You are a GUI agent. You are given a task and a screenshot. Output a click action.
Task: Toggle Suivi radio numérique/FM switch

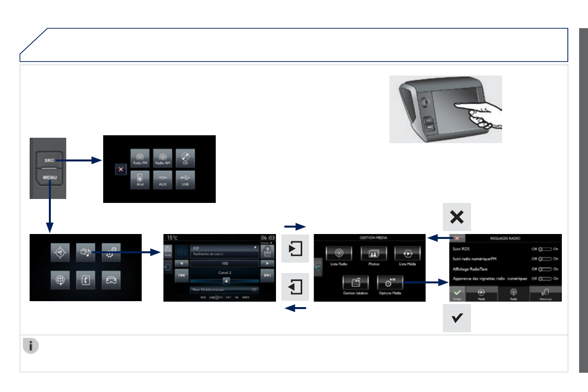click(x=545, y=259)
